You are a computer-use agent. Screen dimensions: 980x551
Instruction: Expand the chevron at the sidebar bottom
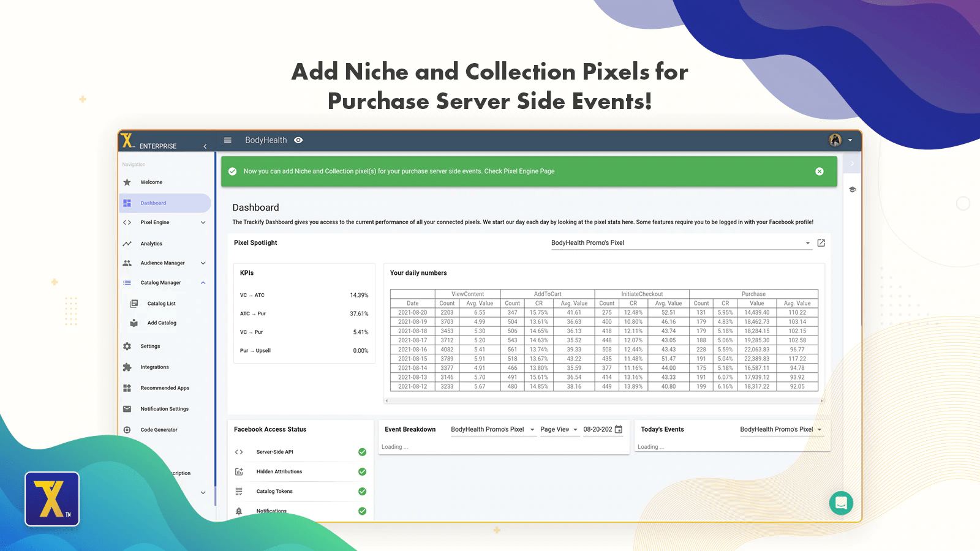203,493
